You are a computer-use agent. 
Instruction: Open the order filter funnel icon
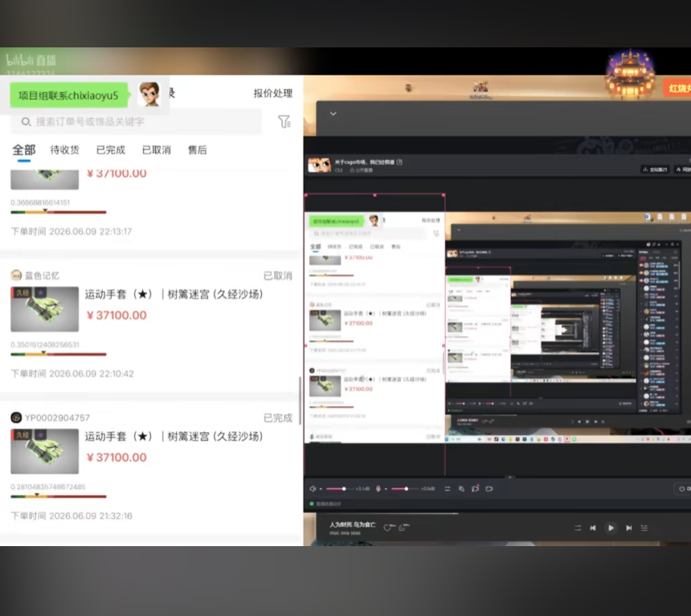coord(284,121)
